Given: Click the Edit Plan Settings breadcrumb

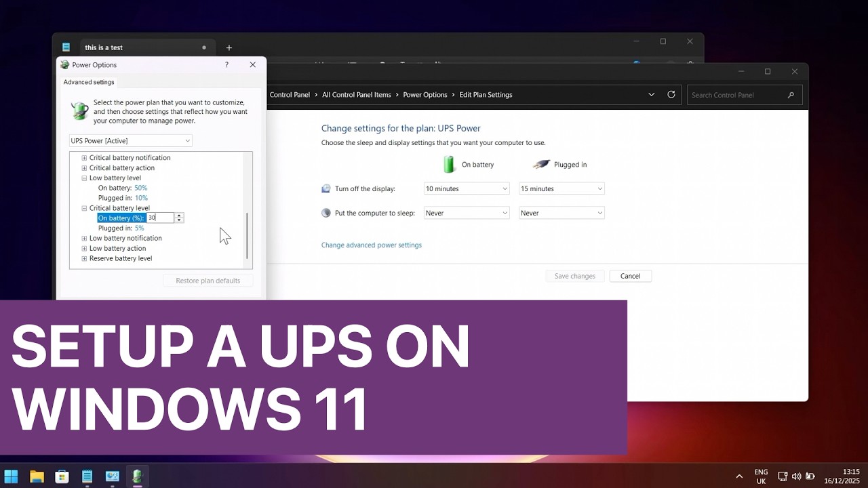Looking at the screenshot, I should click(486, 95).
